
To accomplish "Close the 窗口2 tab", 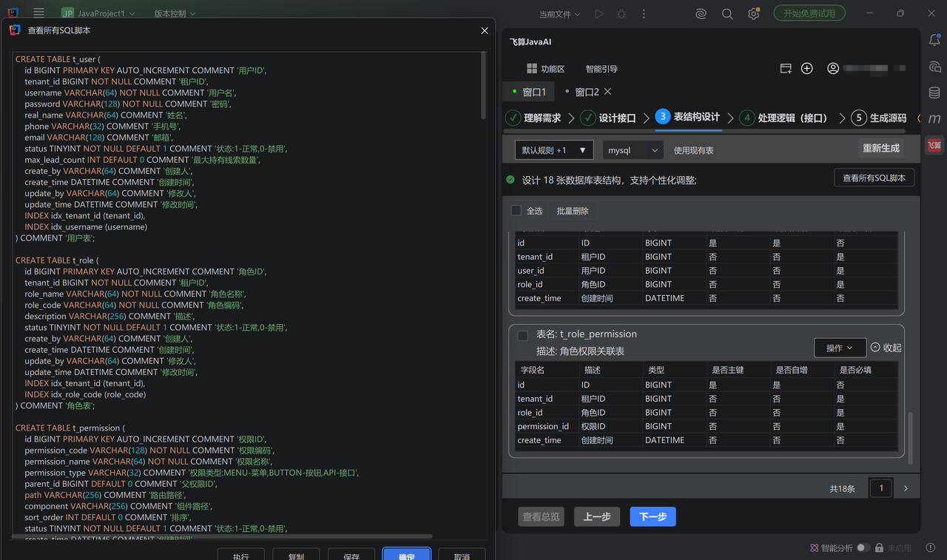I will [607, 92].
